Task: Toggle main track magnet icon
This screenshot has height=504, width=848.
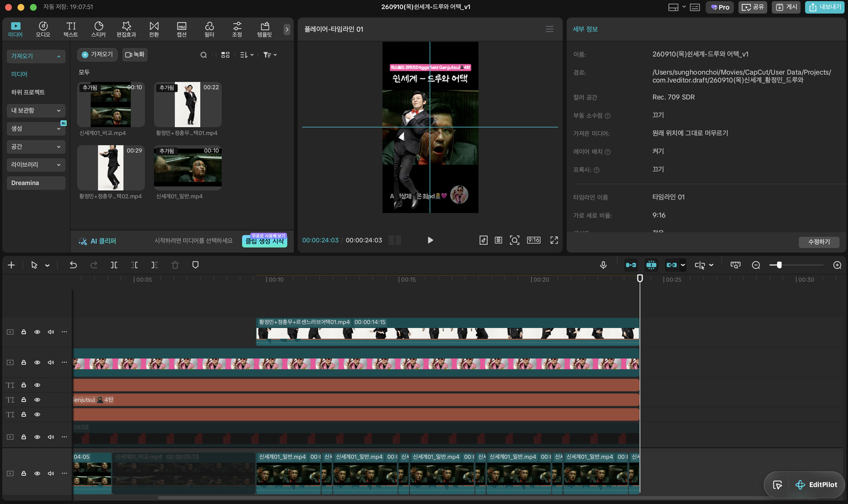Action: (631, 265)
